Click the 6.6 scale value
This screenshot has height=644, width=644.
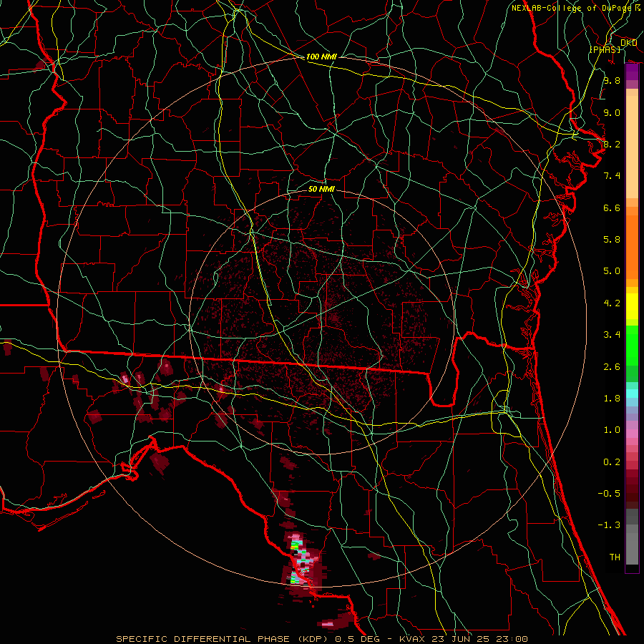tap(612, 208)
